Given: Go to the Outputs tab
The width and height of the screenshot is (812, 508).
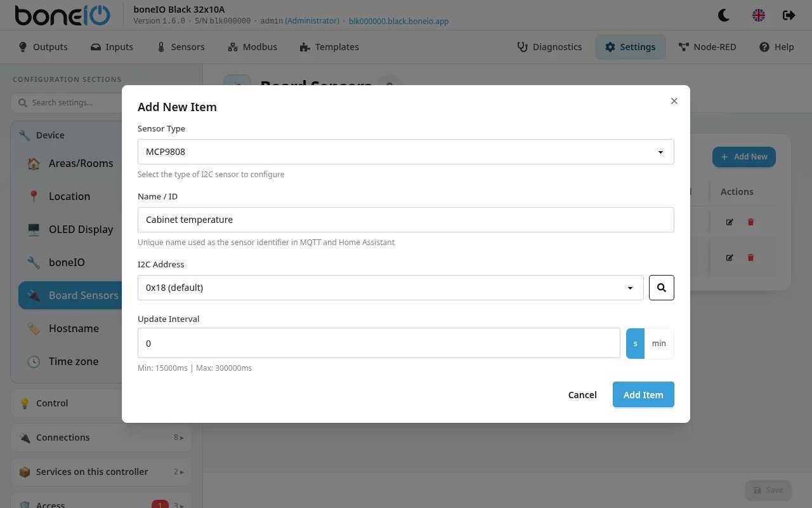Looking at the screenshot, I should pos(43,47).
